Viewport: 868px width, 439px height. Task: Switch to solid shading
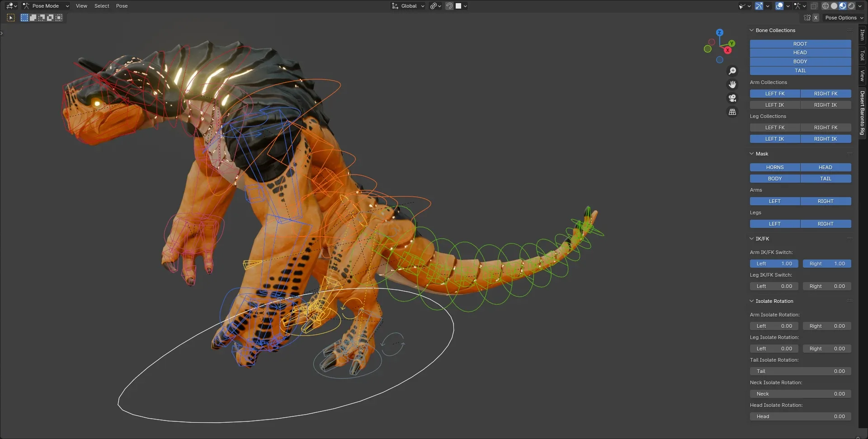click(x=834, y=6)
